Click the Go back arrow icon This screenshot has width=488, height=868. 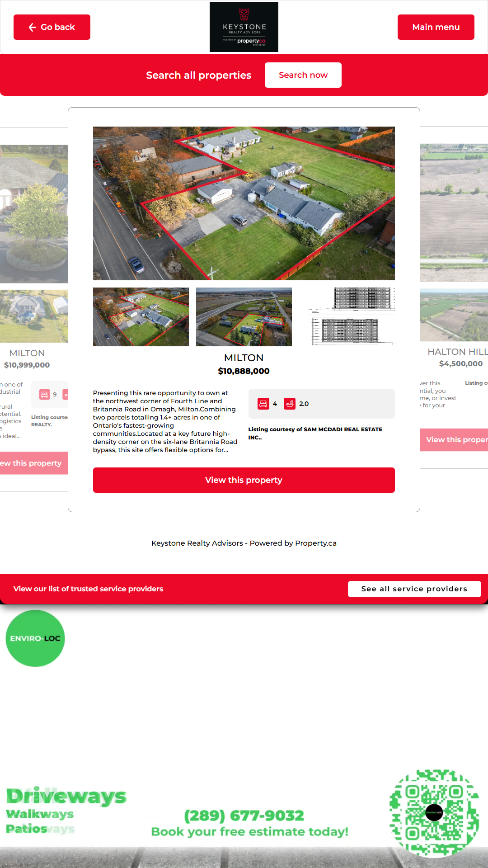point(33,27)
